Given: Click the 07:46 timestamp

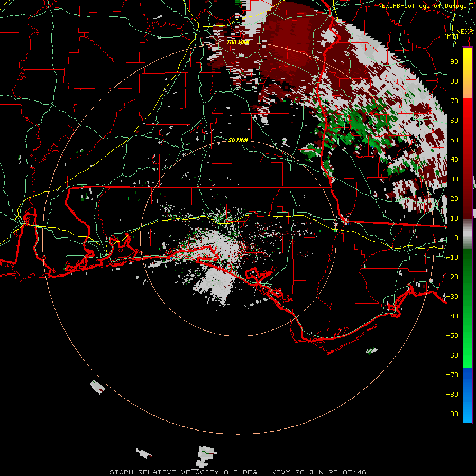Looking at the screenshot, I should pos(354,472).
